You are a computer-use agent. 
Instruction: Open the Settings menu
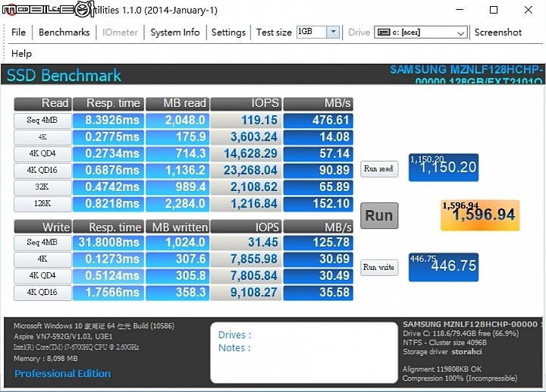[x=228, y=33]
